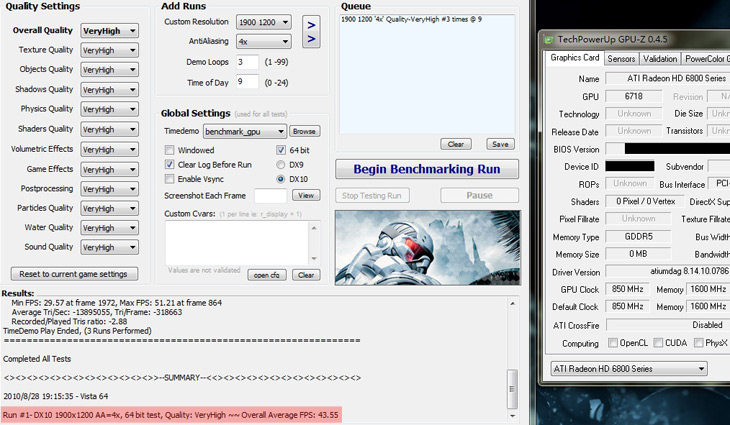Click the Crysis nanosuit banner image
Image resolution: width=730 pixels, height=425 pixels.
(427, 248)
